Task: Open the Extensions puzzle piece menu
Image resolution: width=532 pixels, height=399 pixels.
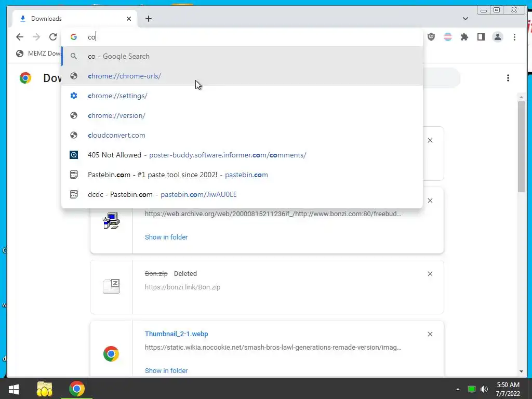Action: (464, 37)
